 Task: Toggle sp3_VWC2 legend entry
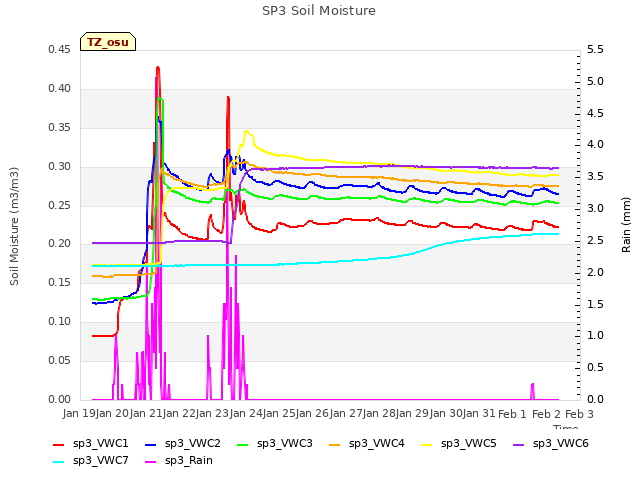(182, 443)
